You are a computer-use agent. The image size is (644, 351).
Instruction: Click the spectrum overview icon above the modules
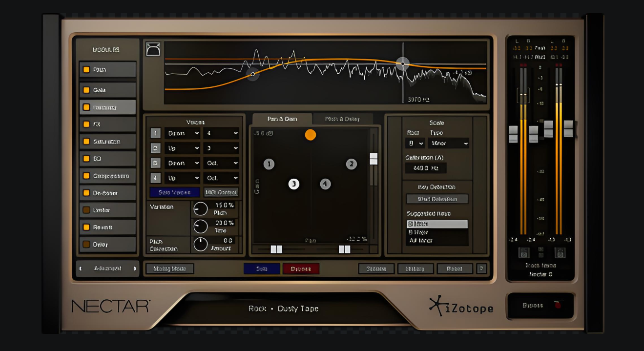click(153, 49)
